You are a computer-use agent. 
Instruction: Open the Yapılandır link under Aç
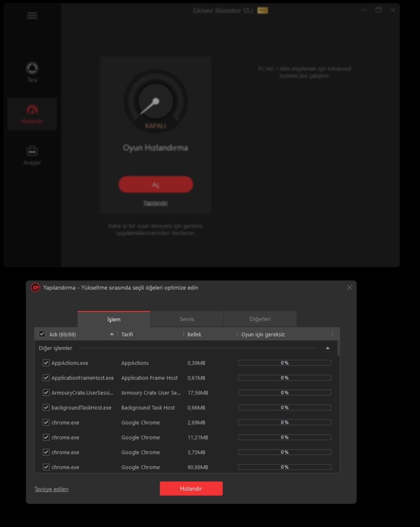point(155,203)
